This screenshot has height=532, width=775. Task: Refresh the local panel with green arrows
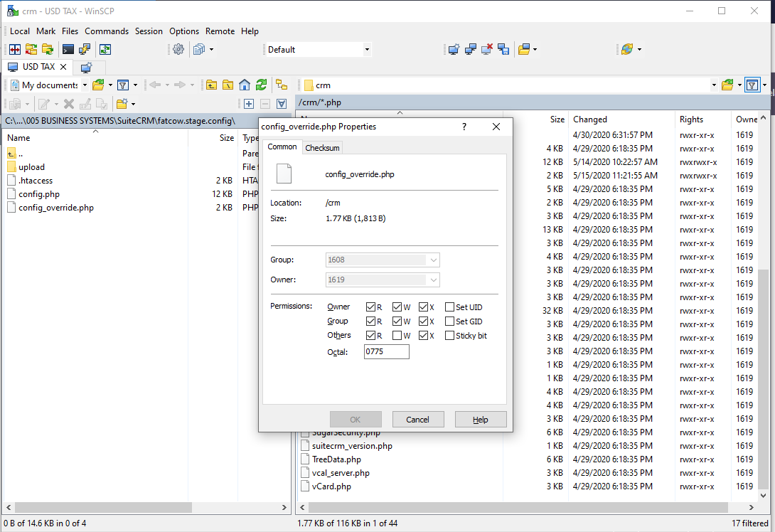261,85
